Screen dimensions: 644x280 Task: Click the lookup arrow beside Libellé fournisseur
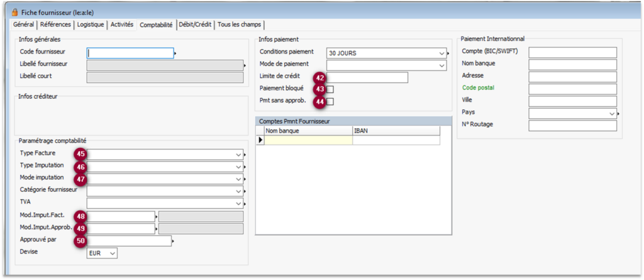(x=245, y=65)
